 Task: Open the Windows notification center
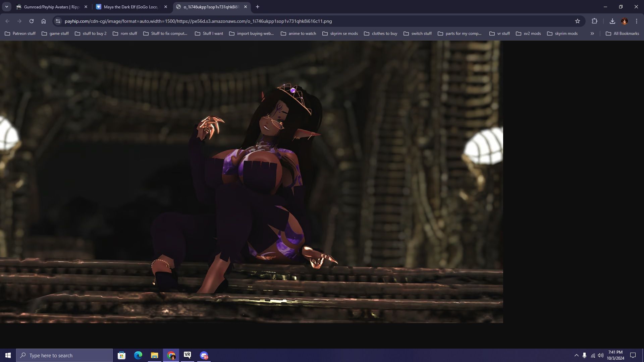click(x=633, y=355)
